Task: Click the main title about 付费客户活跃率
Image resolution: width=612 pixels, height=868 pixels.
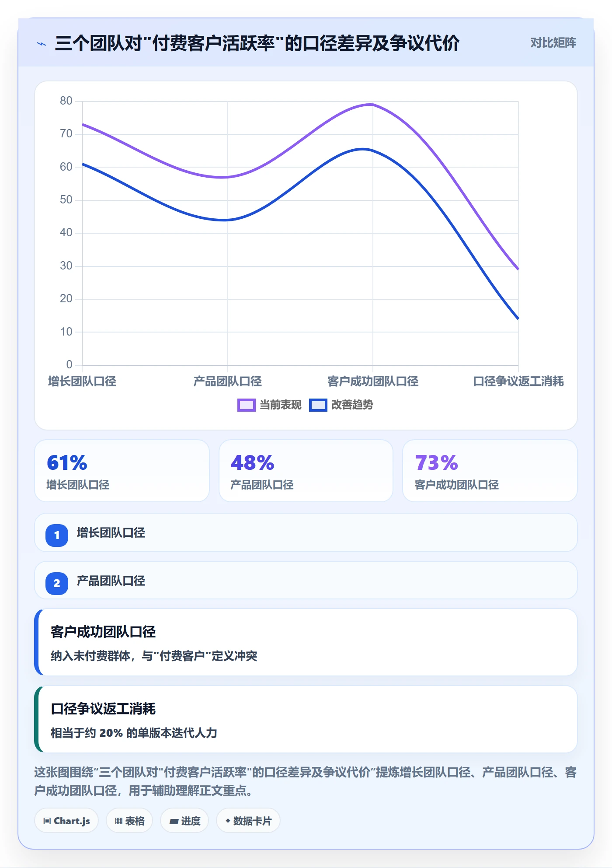Action: pos(257,43)
